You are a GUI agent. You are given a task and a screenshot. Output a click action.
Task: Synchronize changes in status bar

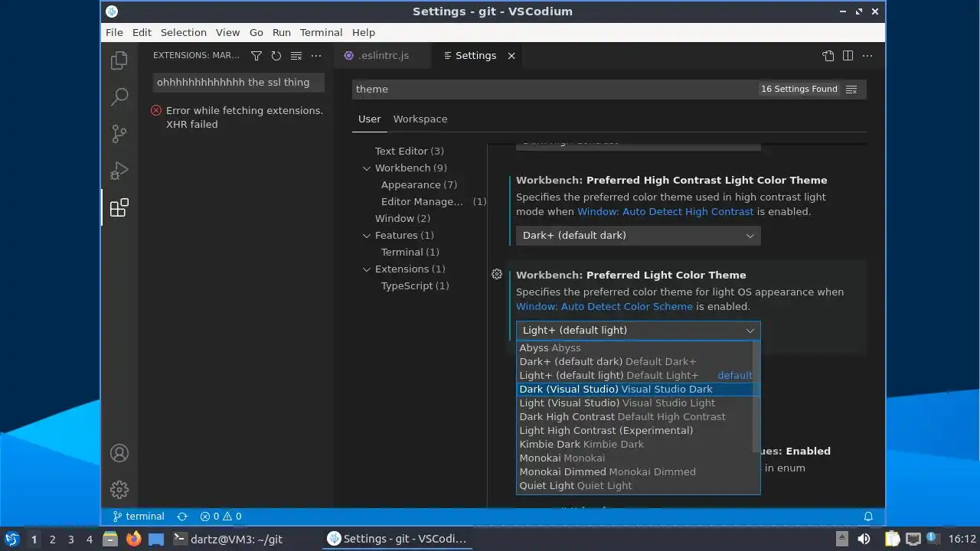[182, 517]
